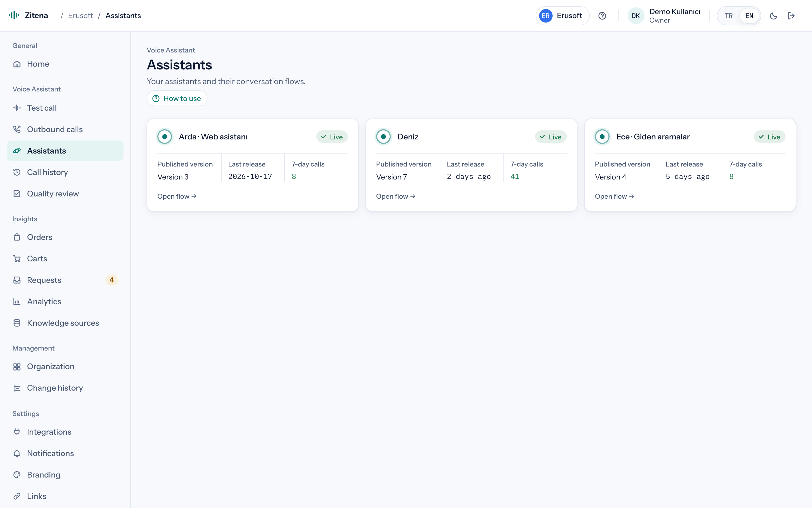Click the last release date 2026-10-17
Viewport: 812px width, 508px height.
250,176
